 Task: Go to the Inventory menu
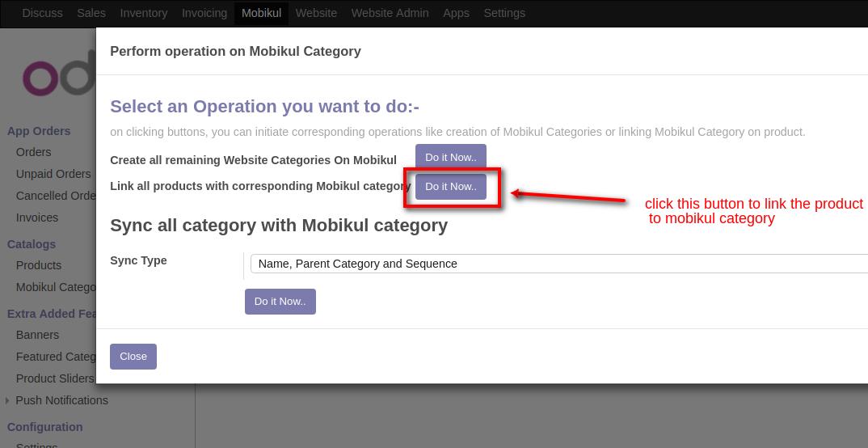point(143,13)
